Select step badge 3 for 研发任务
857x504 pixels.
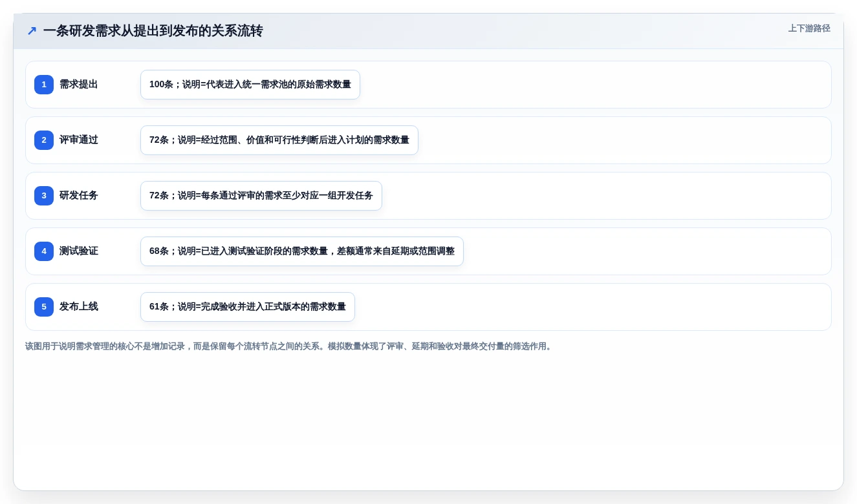[44, 196]
